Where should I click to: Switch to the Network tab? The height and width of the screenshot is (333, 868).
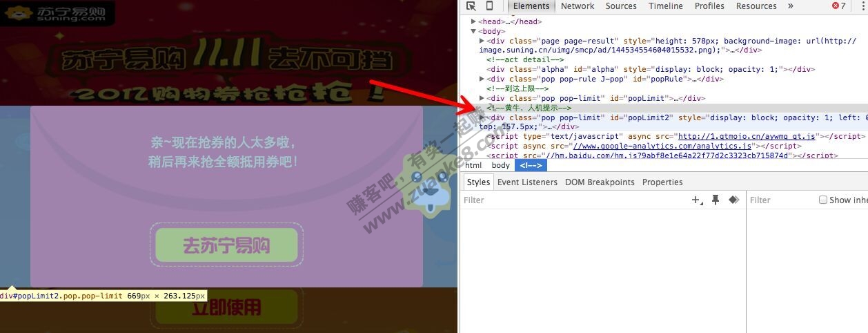click(x=578, y=6)
